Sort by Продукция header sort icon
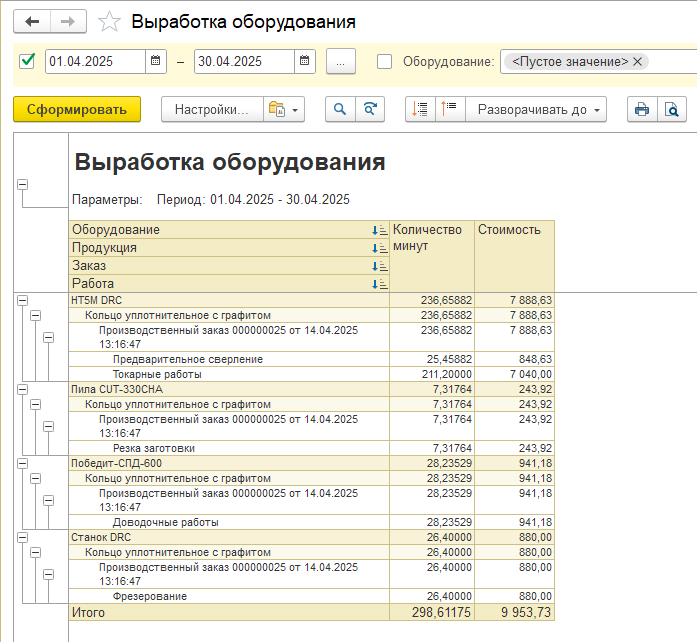The width and height of the screenshot is (697, 642). click(380, 248)
